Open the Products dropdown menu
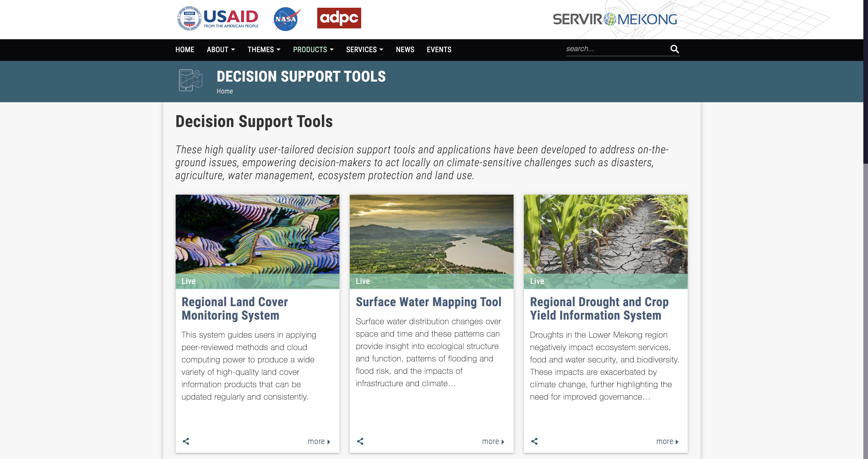This screenshot has width=868, height=459. point(313,50)
